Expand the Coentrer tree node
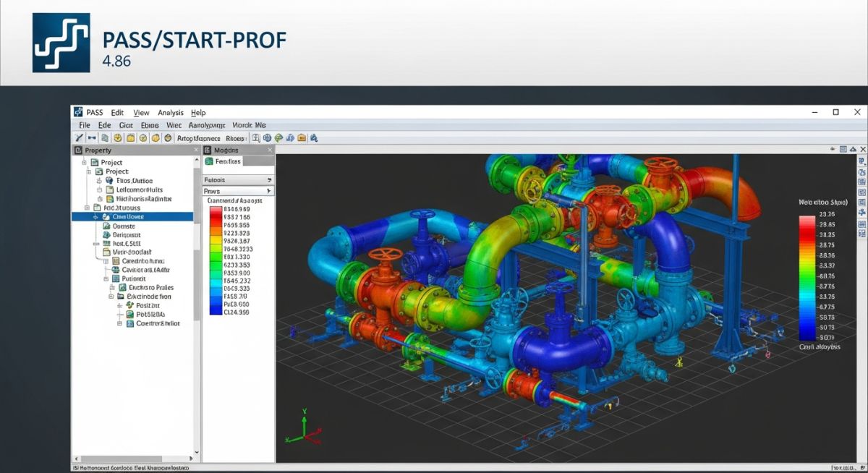 (120, 323)
